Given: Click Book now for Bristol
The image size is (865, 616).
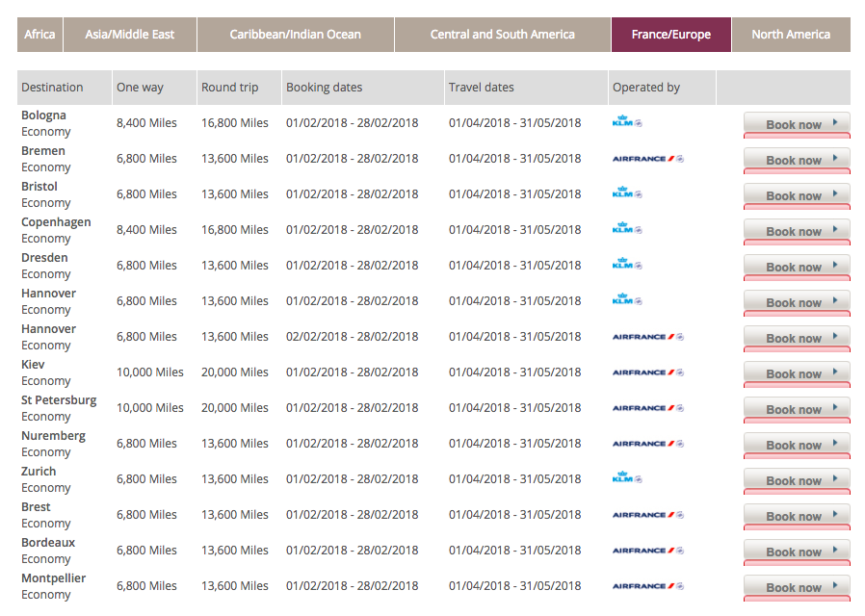Looking at the screenshot, I should point(797,195).
